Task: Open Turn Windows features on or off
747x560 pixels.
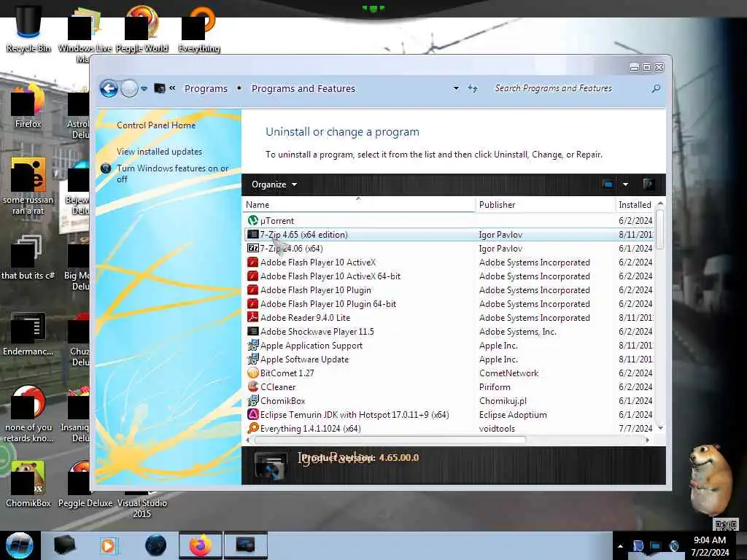Action: [172, 174]
